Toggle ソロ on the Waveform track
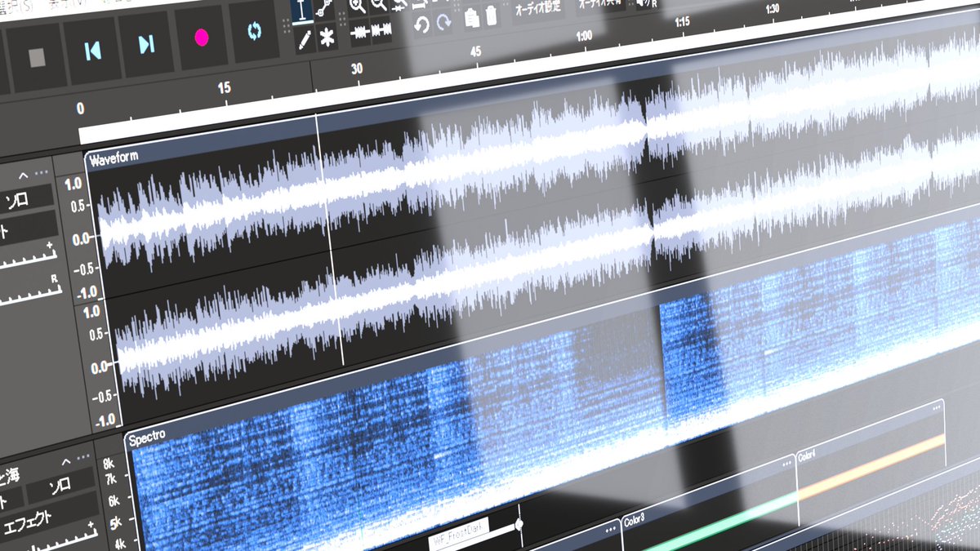The height and width of the screenshot is (551, 980). point(16,199)
